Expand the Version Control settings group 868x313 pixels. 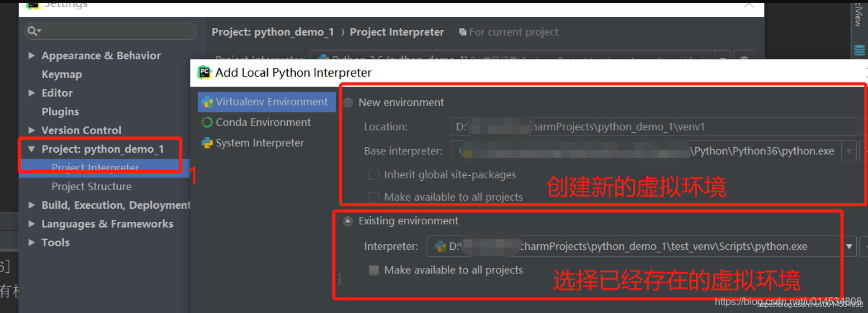point(31,131)
